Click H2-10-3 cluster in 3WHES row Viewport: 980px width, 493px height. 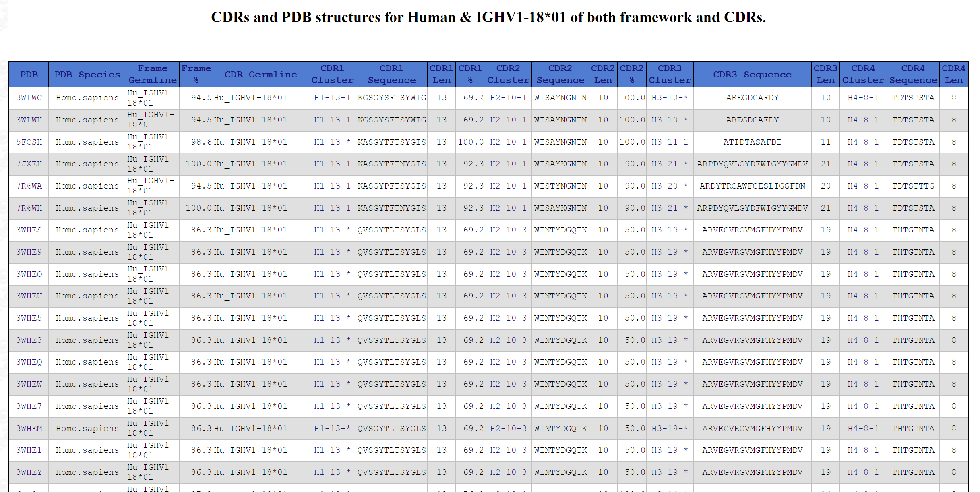point(508,230)
